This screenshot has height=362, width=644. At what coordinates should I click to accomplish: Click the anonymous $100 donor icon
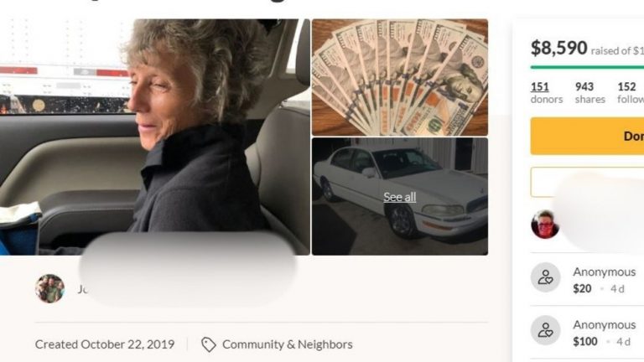(545, 330)
